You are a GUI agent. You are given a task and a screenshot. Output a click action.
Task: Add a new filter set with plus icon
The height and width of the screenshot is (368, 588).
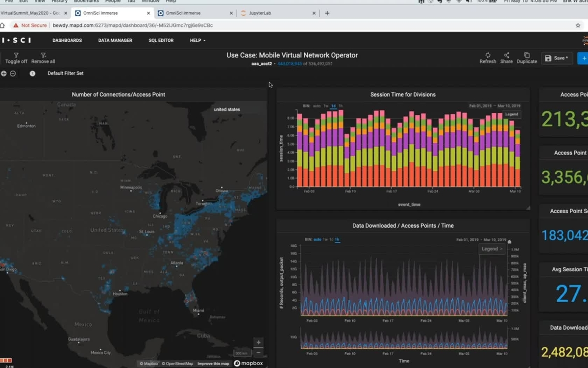point(4,74)
